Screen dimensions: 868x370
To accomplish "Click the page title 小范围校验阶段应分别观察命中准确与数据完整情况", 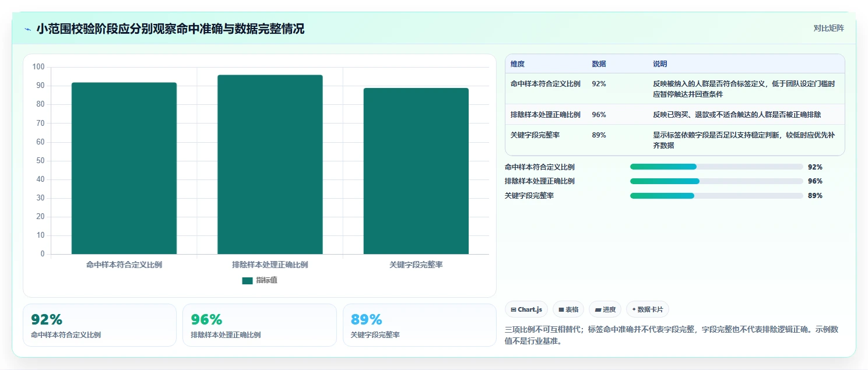I will pos(170,29).
